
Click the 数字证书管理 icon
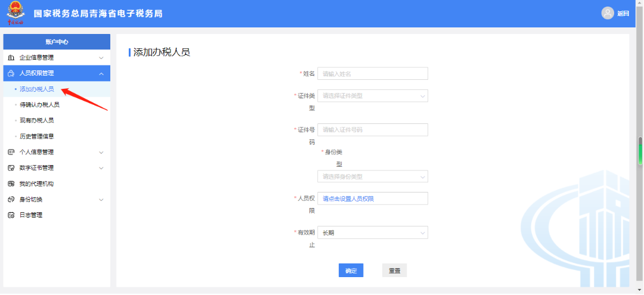pyautogui.click(x=11, y=168)
